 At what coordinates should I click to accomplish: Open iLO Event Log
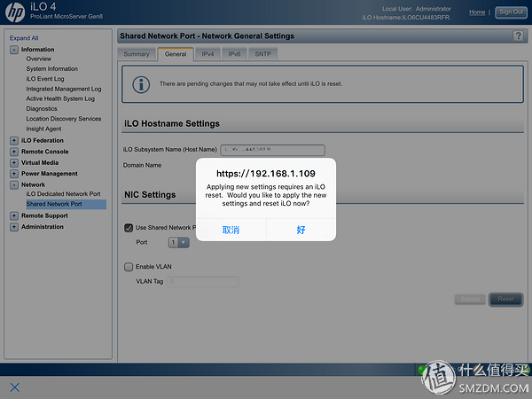pyautogui.click(x=45, y=79)
